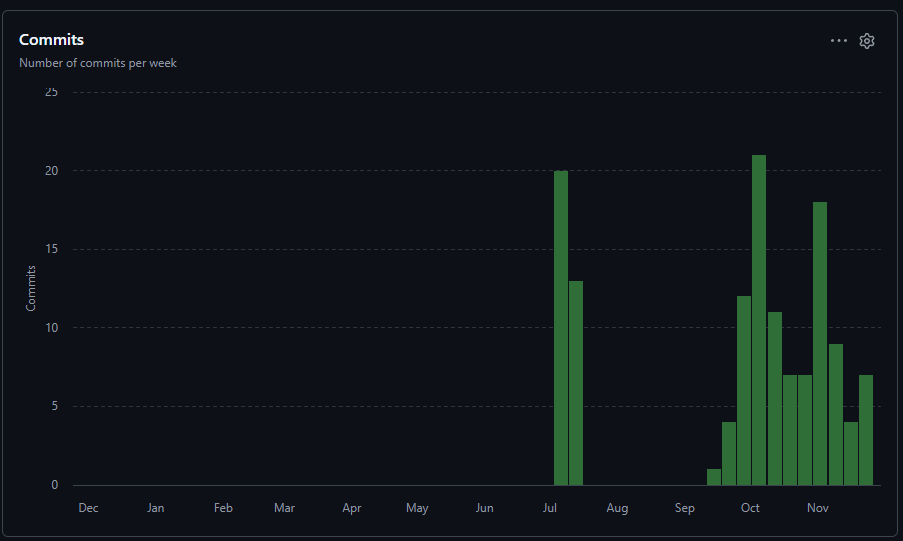
Task: Open chart settings via gear icon
Action: (x=867, y=41)
